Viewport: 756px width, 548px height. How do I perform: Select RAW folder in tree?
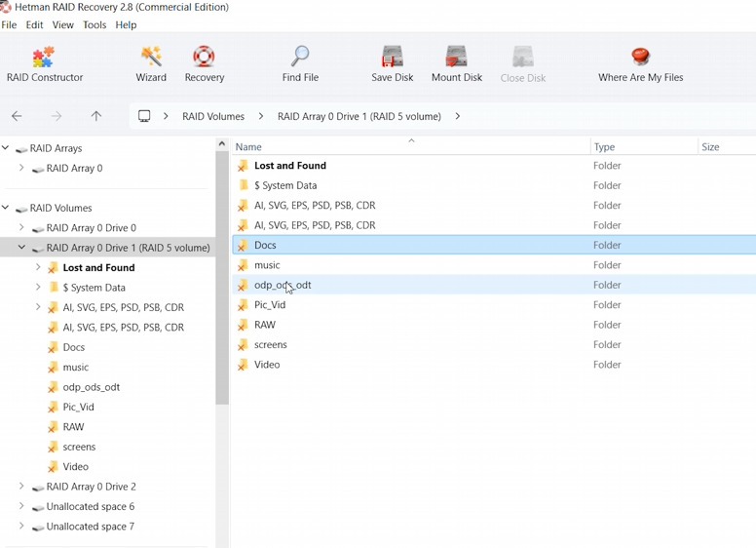[73, 427]
